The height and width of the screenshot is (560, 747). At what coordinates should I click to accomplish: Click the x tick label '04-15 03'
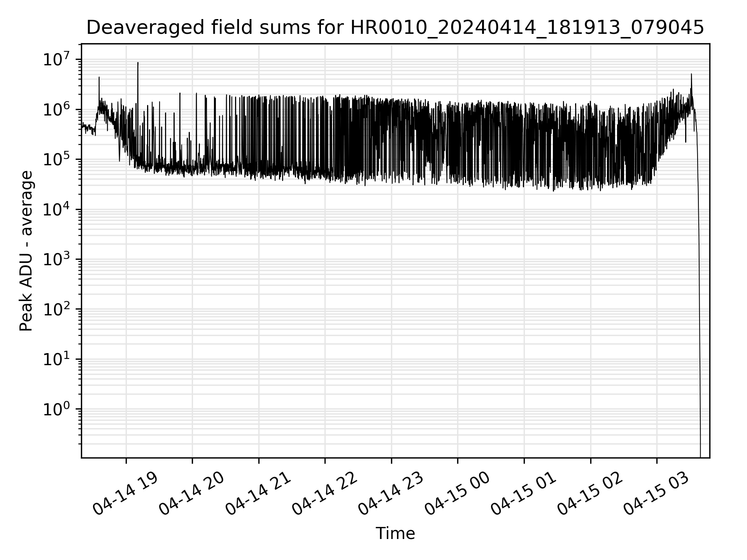pyautogui.click(x=656, y=493)
